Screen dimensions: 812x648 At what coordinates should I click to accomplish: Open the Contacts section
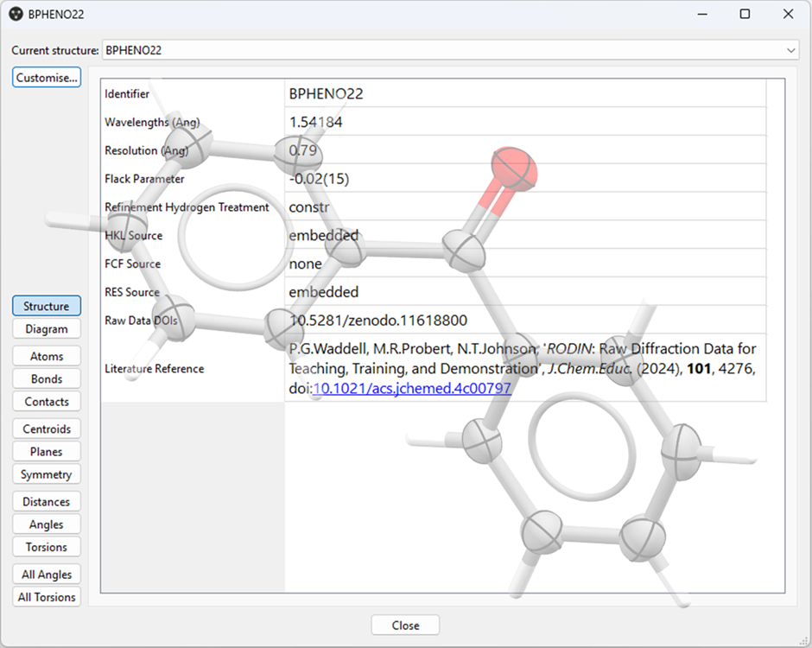coord(47,402)
